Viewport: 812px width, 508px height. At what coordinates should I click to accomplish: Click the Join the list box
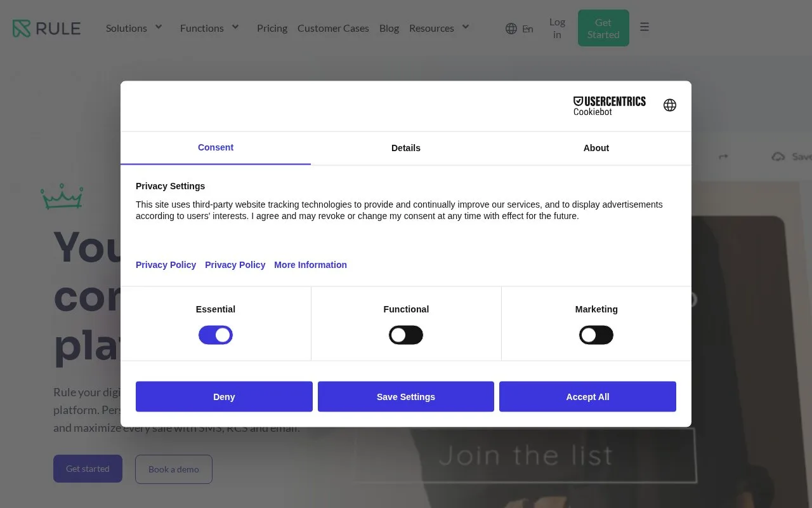[525, 455]
